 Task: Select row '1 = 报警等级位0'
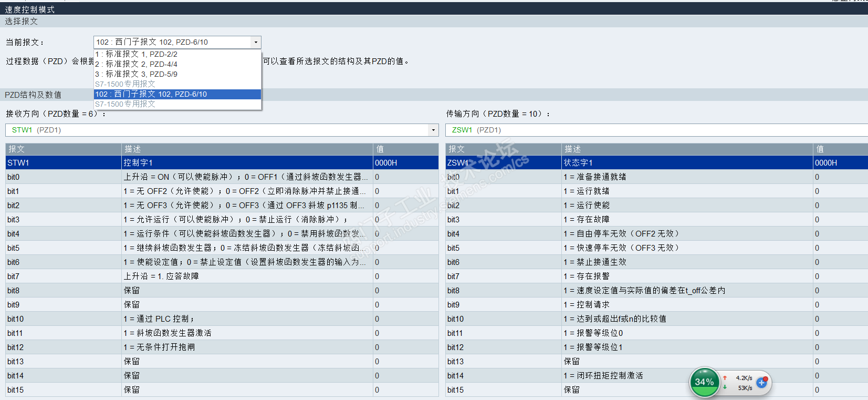click(657, 333)
